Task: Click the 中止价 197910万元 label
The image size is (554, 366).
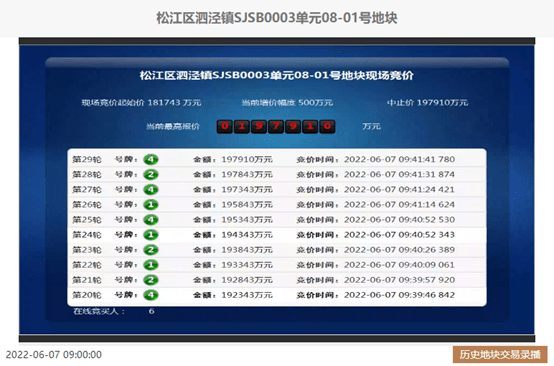Action: 428,102
